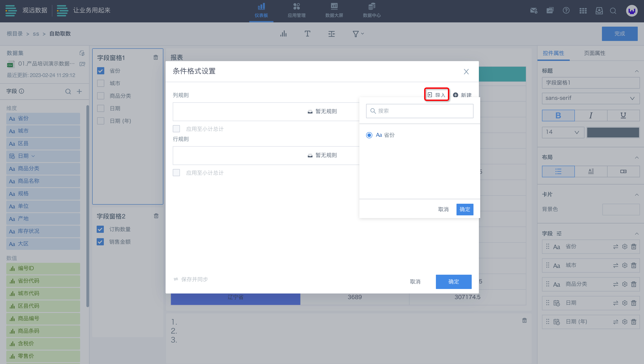Click the dark font color swatch
The width and height of the screenshot is (644, 364).
613,132
